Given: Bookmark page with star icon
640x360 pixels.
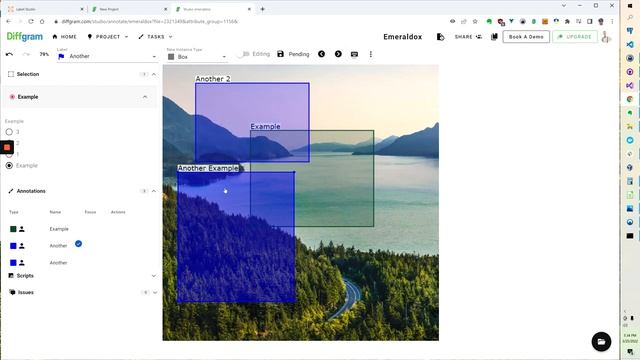Looking at the screenshot, I should tap(475, 21).
